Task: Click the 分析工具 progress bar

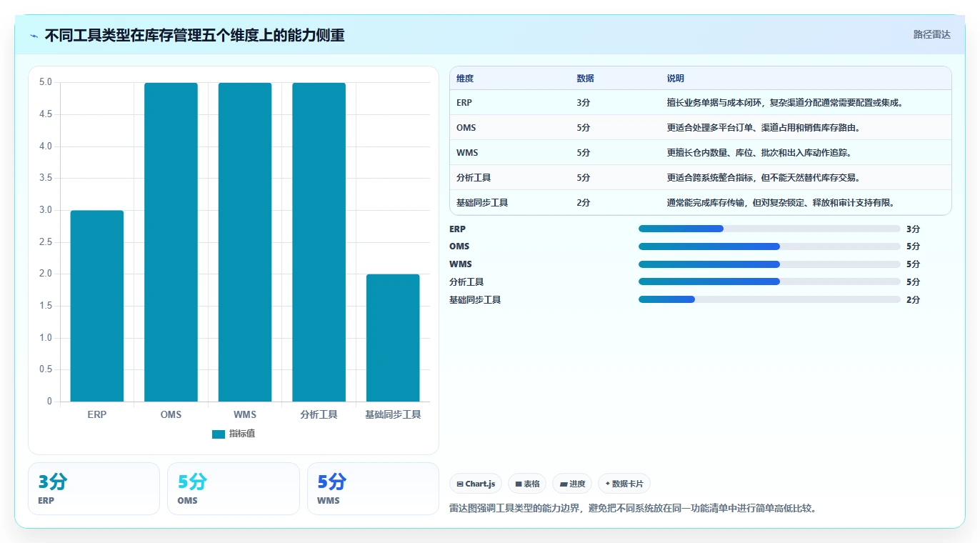Action: click(x=769, y=282)
